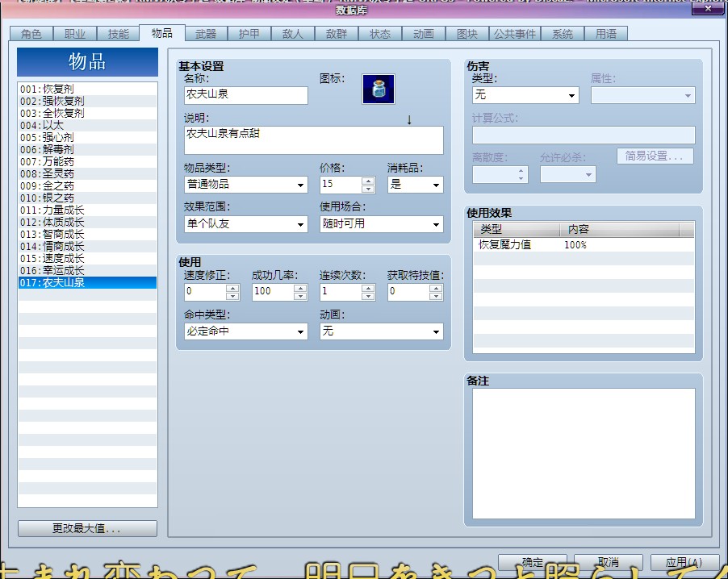Image resolution: width=728 pixels, height=579 pixels.
Task: Click the 更改最大值 button
Action: (86, 528)
